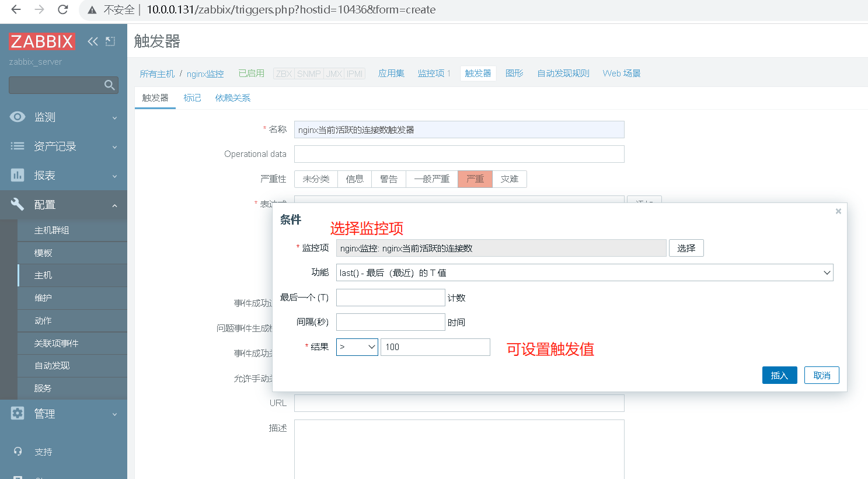Open the Web 场景 link
The width and height of the screenshot is (868, 479).
click(x=622, y=74)
